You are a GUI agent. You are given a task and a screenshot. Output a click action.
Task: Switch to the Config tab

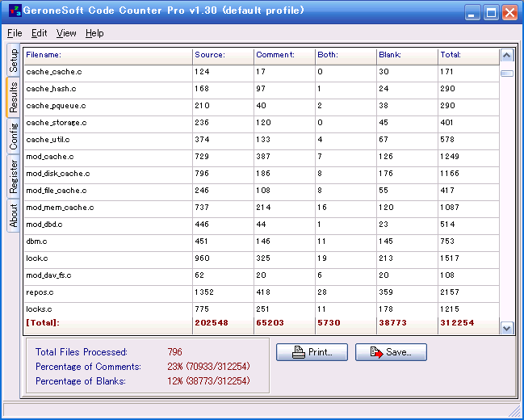point(14,136)
